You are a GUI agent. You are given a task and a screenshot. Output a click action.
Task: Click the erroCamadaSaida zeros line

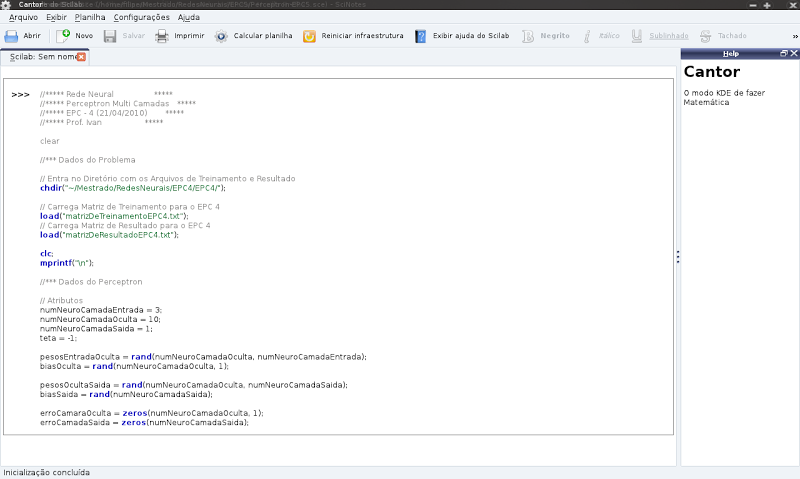(144, 422)
